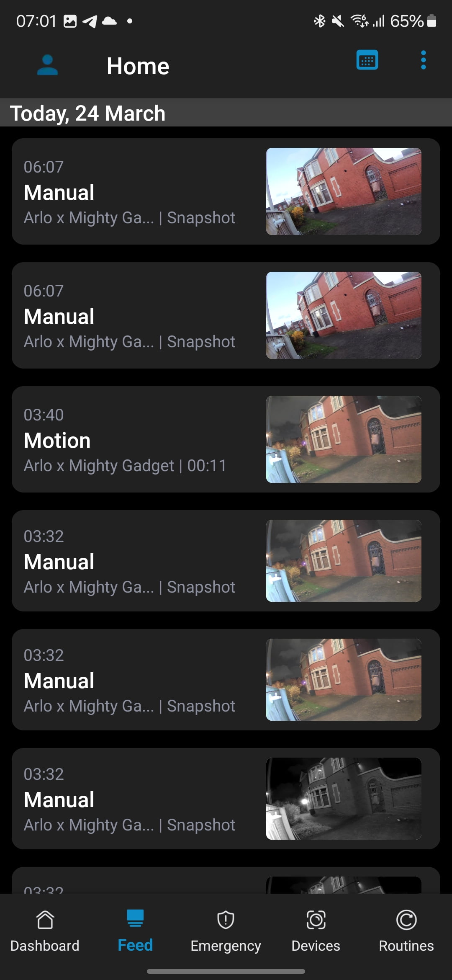Open the calendar date filter icon
452x980 pixels.
(x=367, y=60)
